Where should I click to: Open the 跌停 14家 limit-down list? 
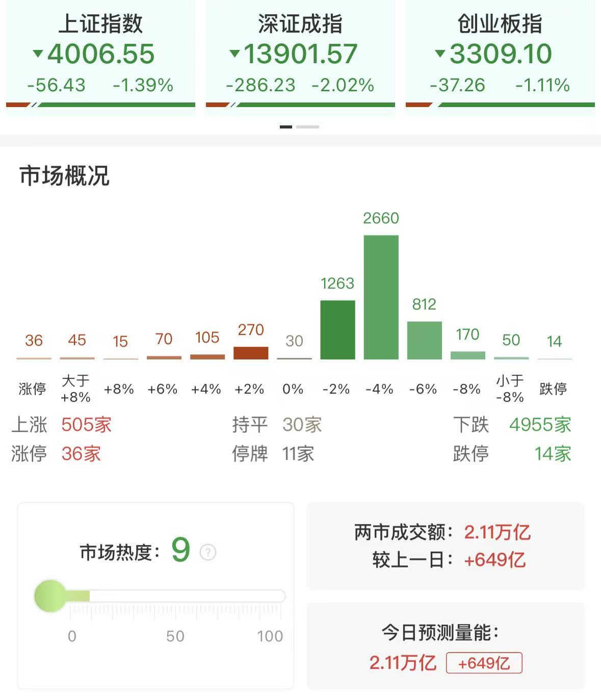pos(512,454)
